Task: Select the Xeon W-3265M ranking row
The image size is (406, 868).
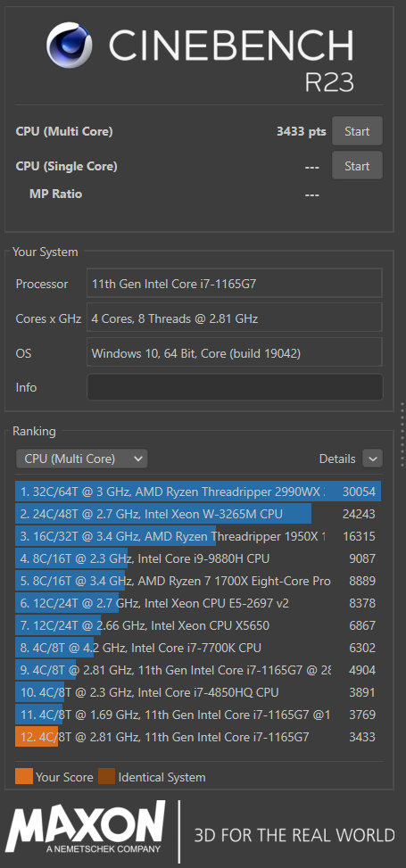Action: (198, 514)
